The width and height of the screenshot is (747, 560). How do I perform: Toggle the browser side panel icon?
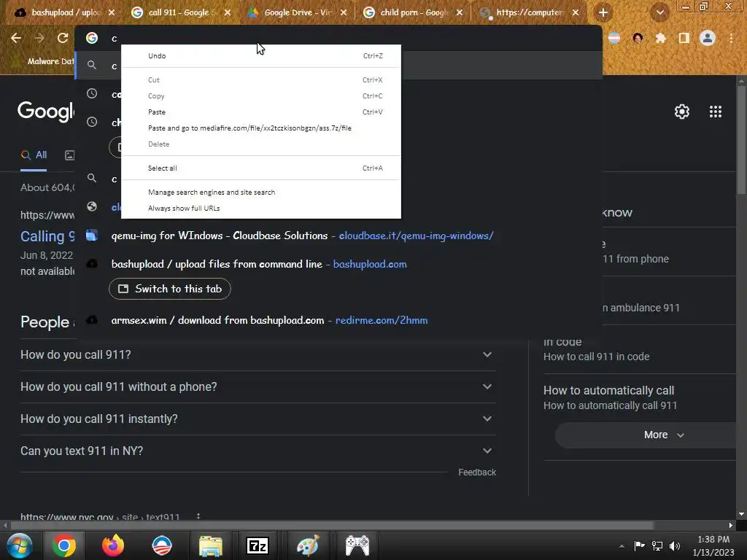pos(684,38)
